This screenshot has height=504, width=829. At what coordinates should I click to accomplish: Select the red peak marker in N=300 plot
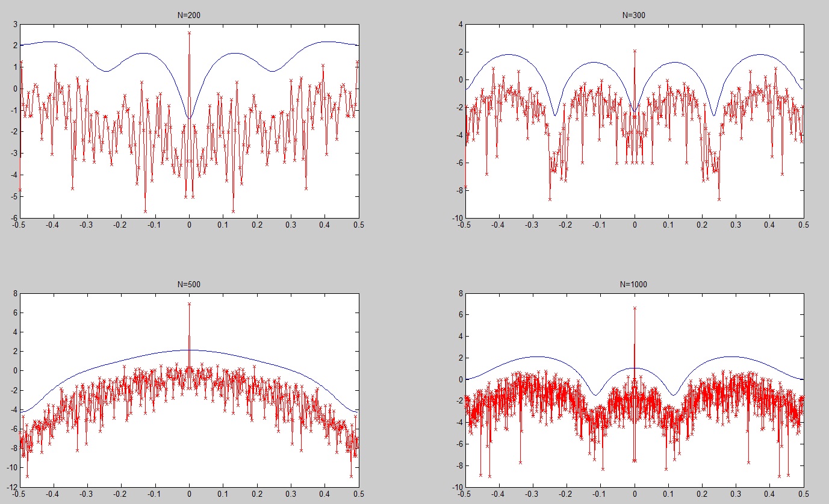click(x=635, y=51)
